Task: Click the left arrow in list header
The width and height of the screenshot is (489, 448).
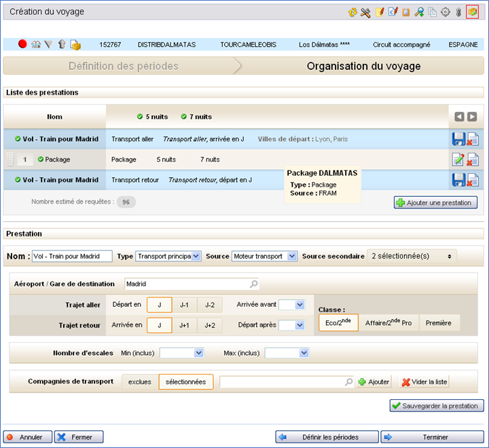Action: [x=459, y=117]
